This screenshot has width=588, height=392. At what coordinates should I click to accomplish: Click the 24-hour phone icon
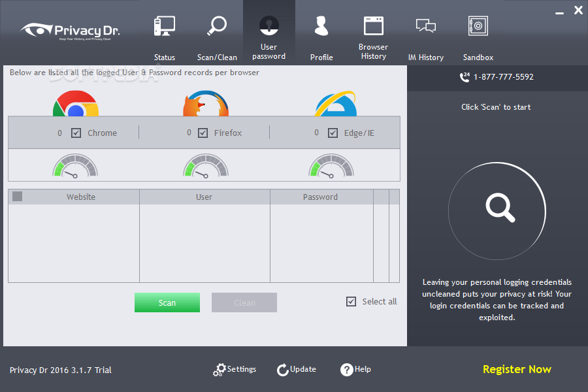pyautogui.click(x=465, y=77)
